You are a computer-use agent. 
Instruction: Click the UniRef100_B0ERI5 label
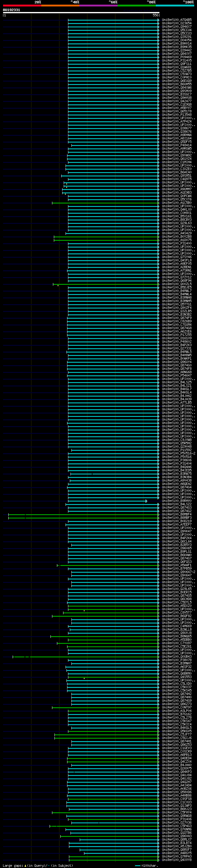[177, 592]
